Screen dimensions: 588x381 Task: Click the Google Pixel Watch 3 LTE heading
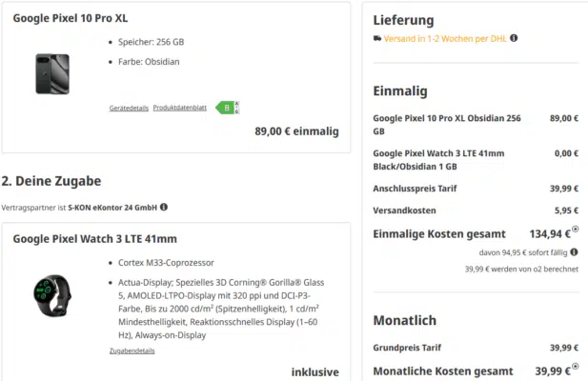coord(94,239)
